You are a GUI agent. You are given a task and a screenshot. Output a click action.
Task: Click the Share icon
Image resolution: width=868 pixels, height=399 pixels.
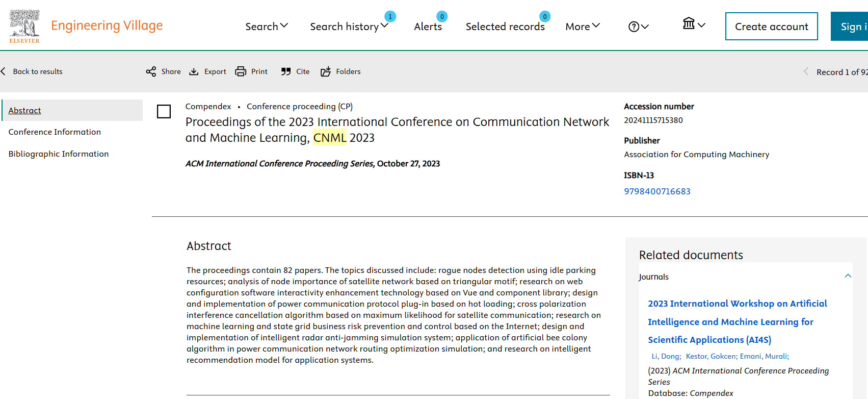click(x=151, y=71)
